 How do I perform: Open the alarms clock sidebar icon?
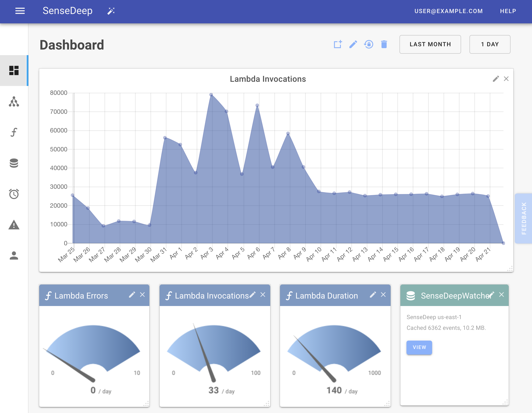click(14, 194)
